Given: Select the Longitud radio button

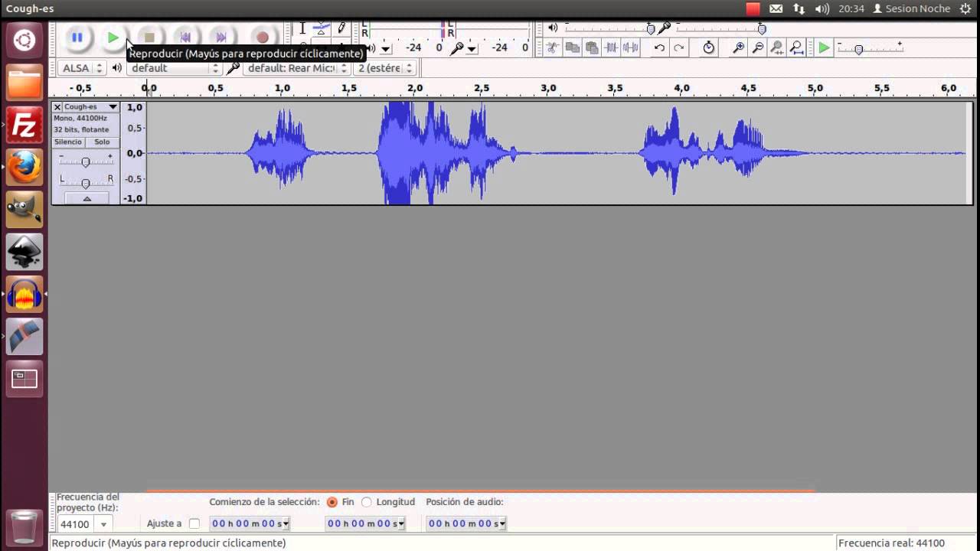Looking at the screenshot, I should [367, 502].
